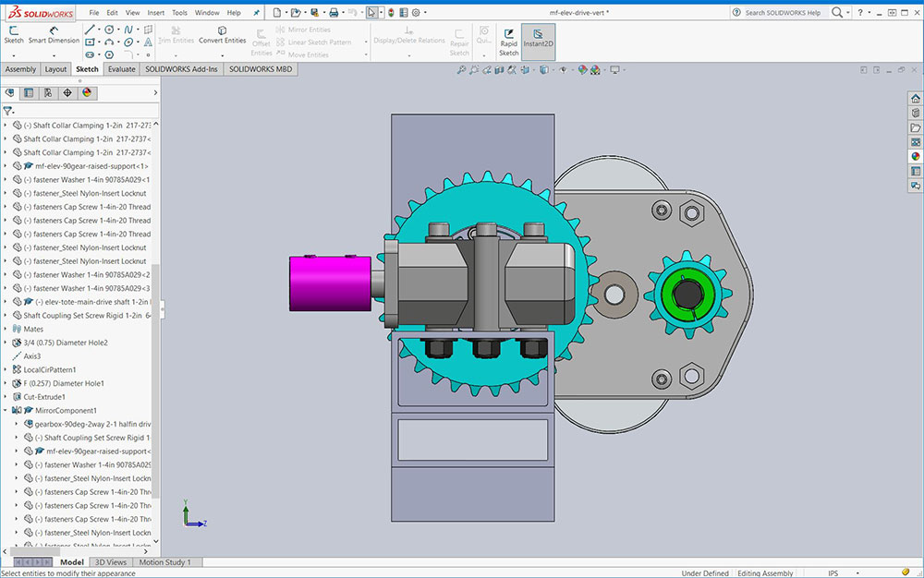Viewport: 924px width, 578px height.
Task: Switch to the DisplayManager tab icon
Action: click(x=87, y=93)
